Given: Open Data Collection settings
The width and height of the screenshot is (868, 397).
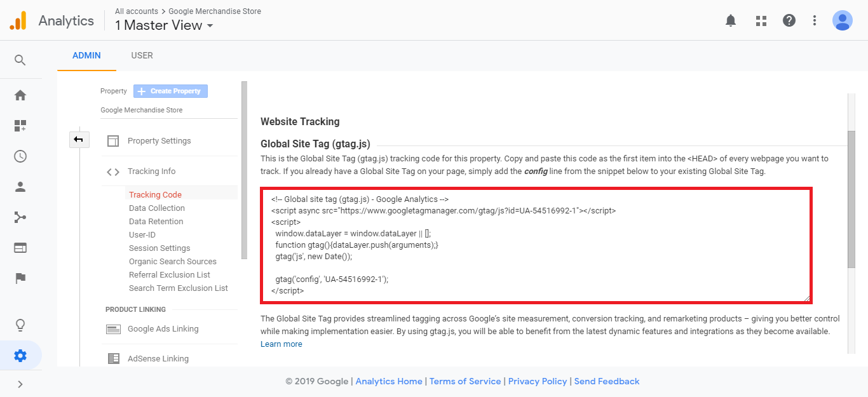Looking at the screenshot, I should coord(157,208).
